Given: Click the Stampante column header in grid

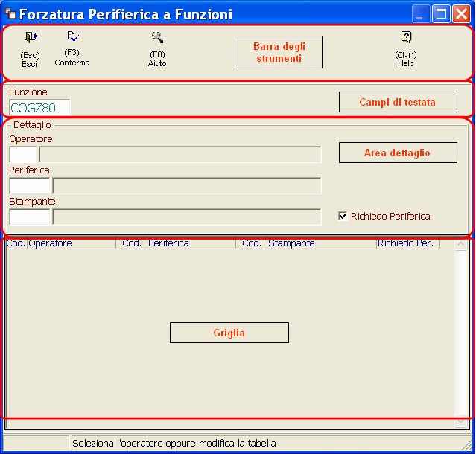Looking at the screenshot, I should (x=322, y=243).
